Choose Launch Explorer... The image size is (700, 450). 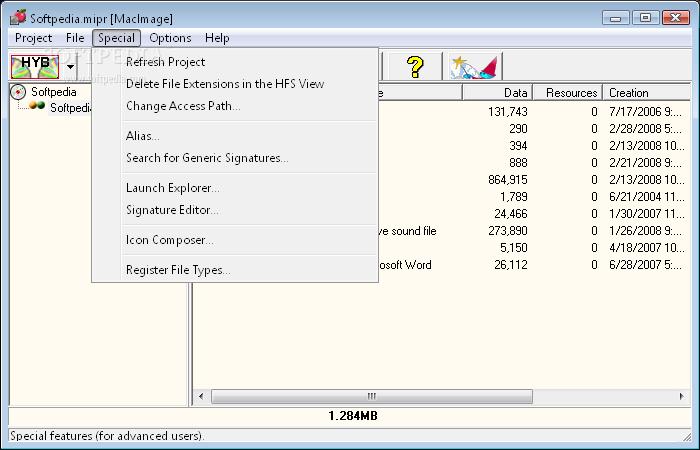(x=235, y=188)
